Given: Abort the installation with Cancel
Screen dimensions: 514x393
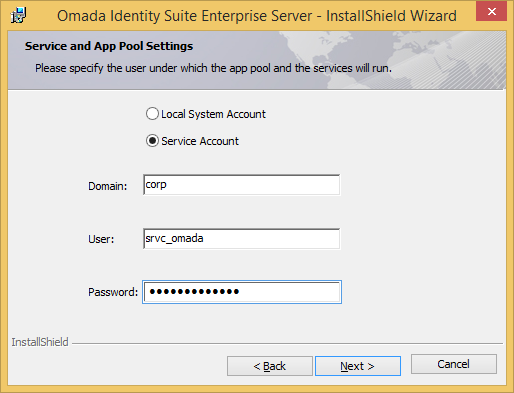Looking at the screenshot, I should (x=454, y=364).
